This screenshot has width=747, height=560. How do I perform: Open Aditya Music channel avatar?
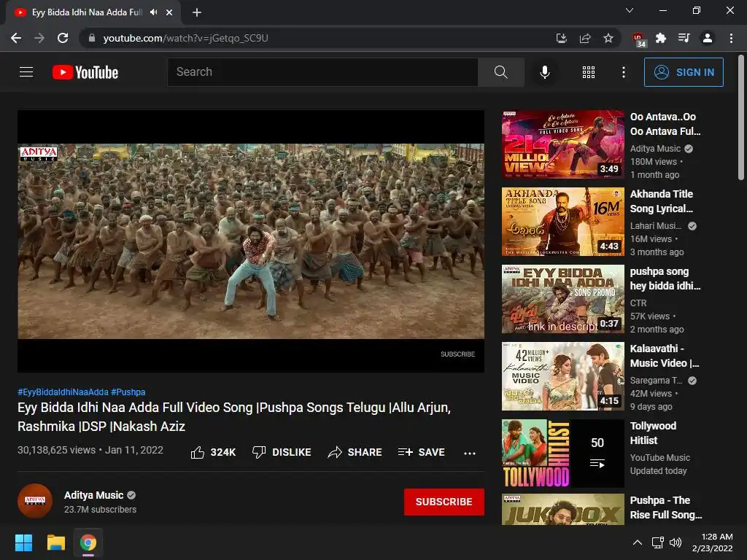(35, 501)
